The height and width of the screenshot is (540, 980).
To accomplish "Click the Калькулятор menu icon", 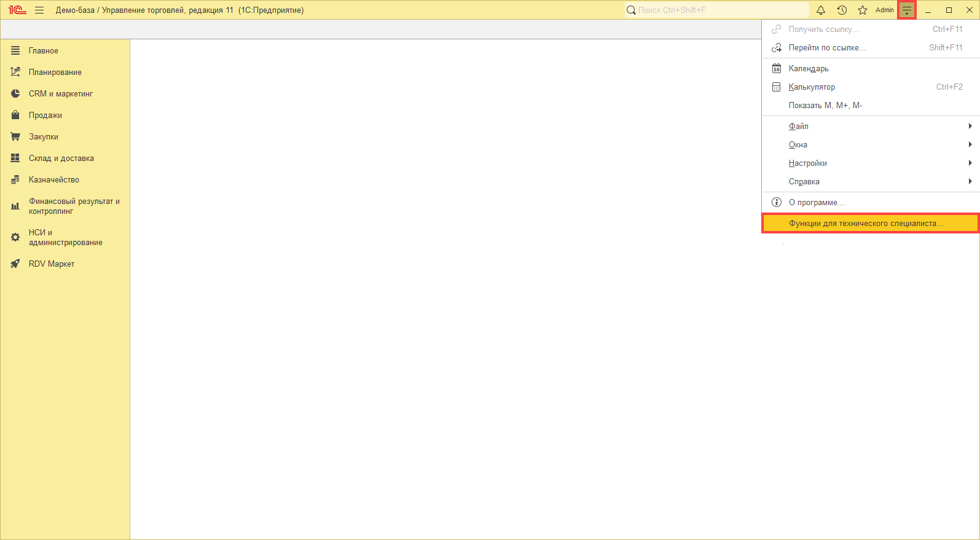I will [777, 87].
